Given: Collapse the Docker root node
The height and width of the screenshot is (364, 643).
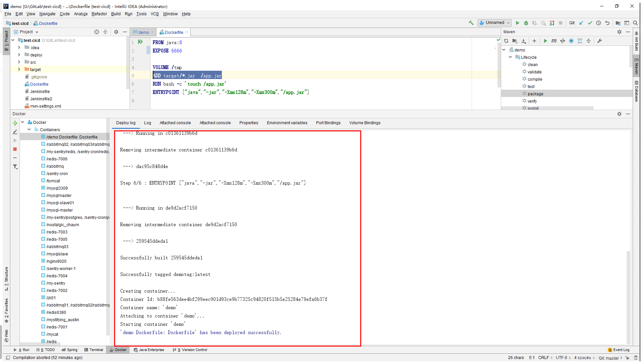Looking at the screenshot, I should [23, 122].
